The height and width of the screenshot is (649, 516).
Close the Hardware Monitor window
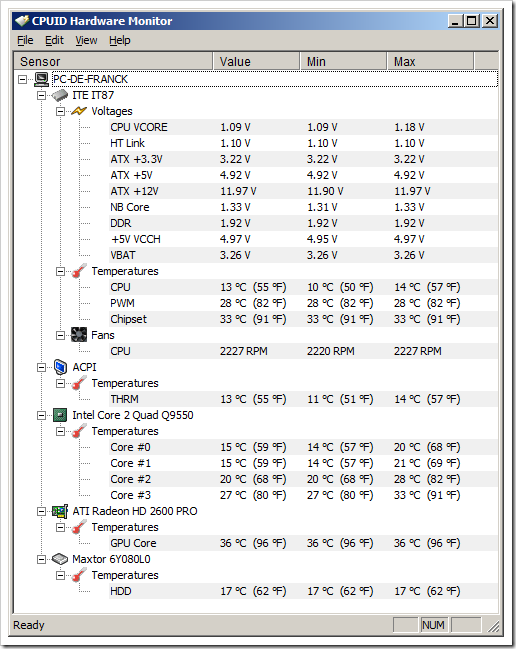490,21
